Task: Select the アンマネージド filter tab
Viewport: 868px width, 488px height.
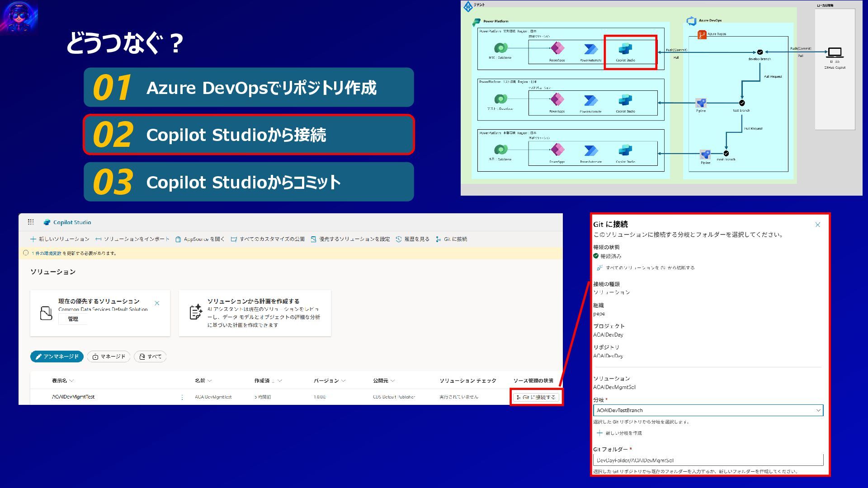Action: point(57,357)
